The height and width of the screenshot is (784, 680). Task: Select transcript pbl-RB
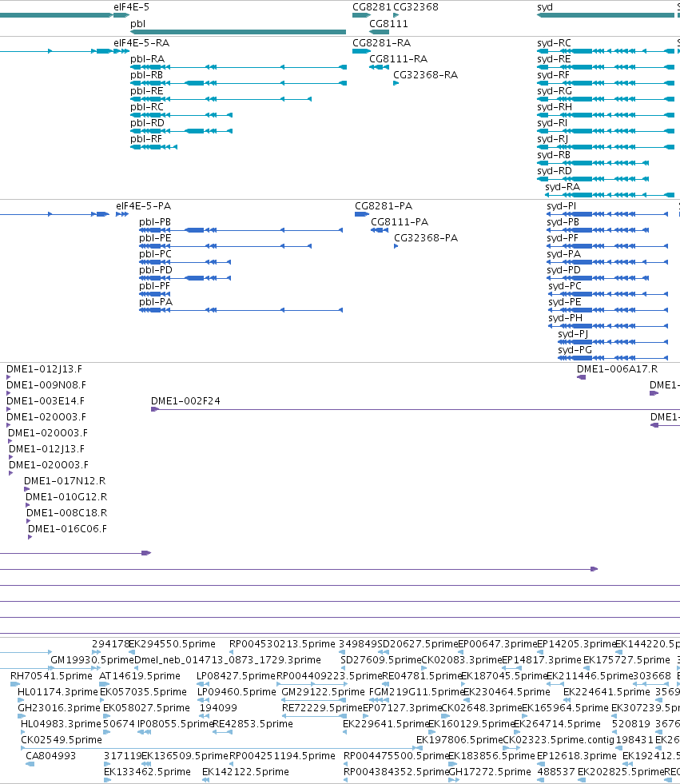click(238, 83)
